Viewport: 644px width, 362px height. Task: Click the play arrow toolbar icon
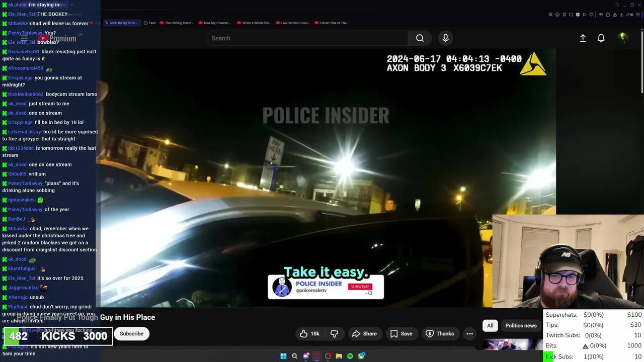coord(584,15)
